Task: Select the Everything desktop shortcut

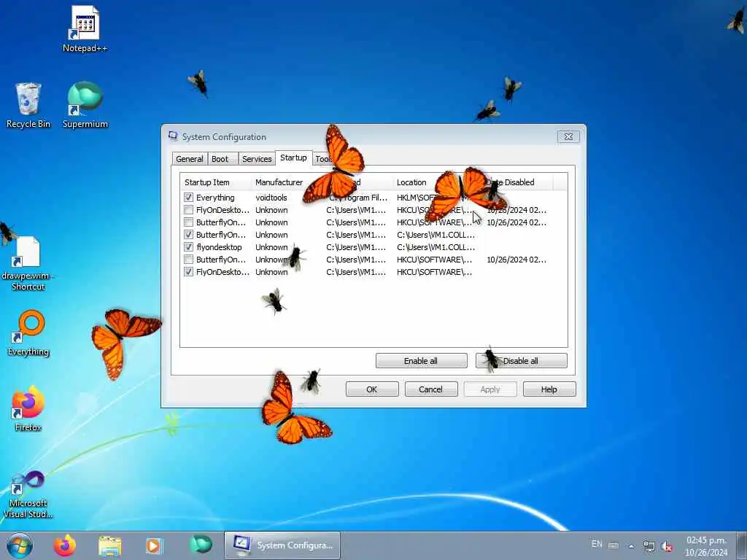Action: (28, 332)
